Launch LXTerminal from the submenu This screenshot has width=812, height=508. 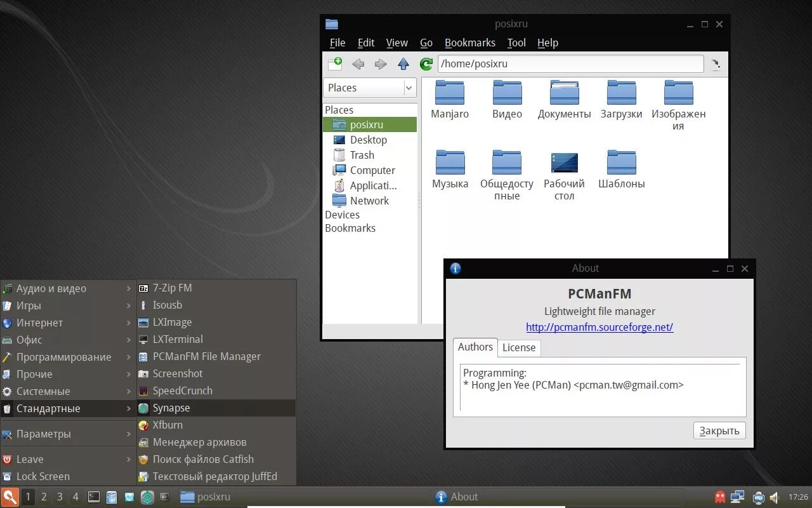point(216,339)
